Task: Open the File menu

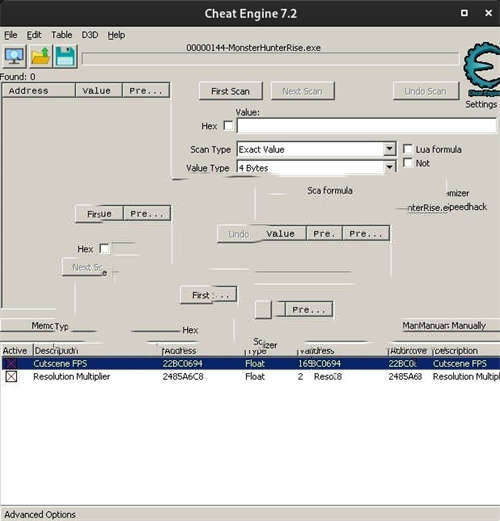Action: click(11, 35)
